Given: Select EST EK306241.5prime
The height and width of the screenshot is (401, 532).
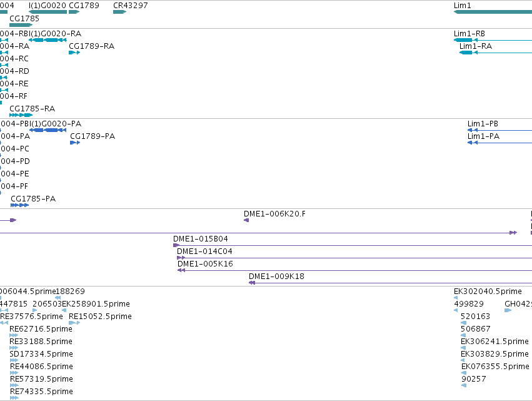Looking at the screenshot, I should (463, 348).
